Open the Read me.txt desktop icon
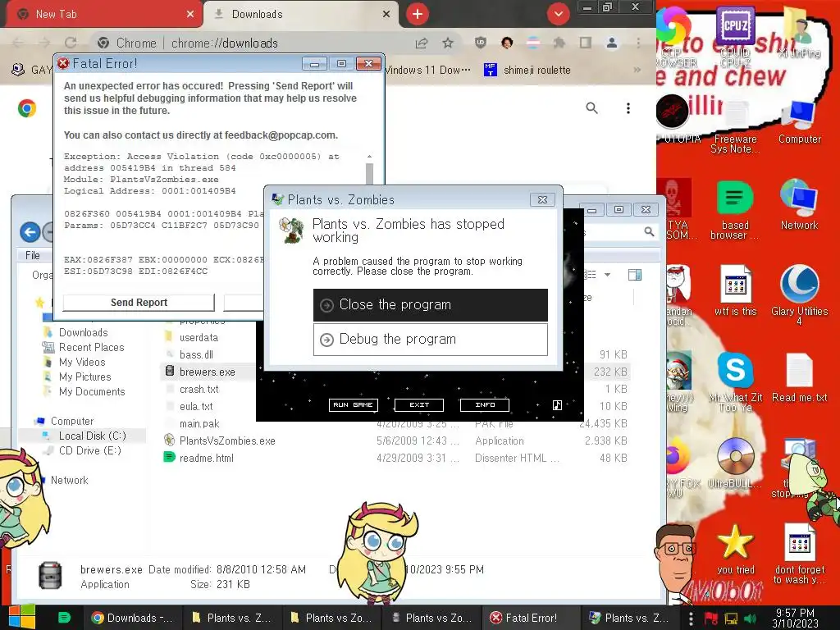 (799, 377)
